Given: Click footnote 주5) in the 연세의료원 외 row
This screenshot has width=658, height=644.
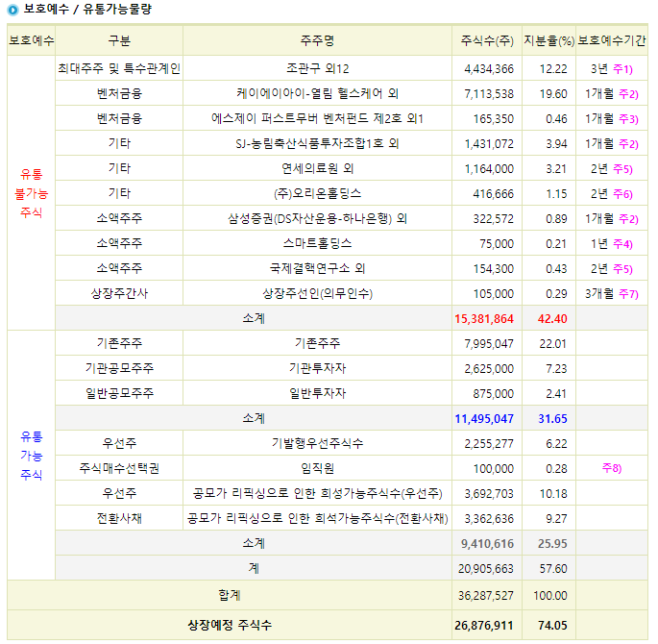Looking at the screenshot, I should point(622,169).
